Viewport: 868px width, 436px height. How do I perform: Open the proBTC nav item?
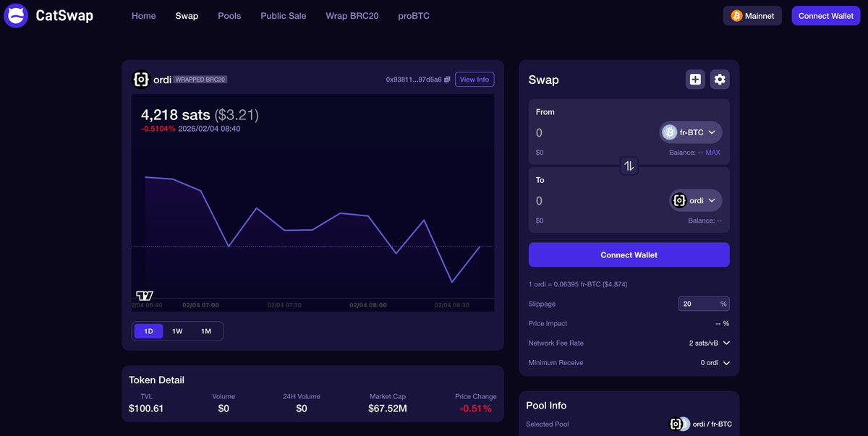click(414, 16)
